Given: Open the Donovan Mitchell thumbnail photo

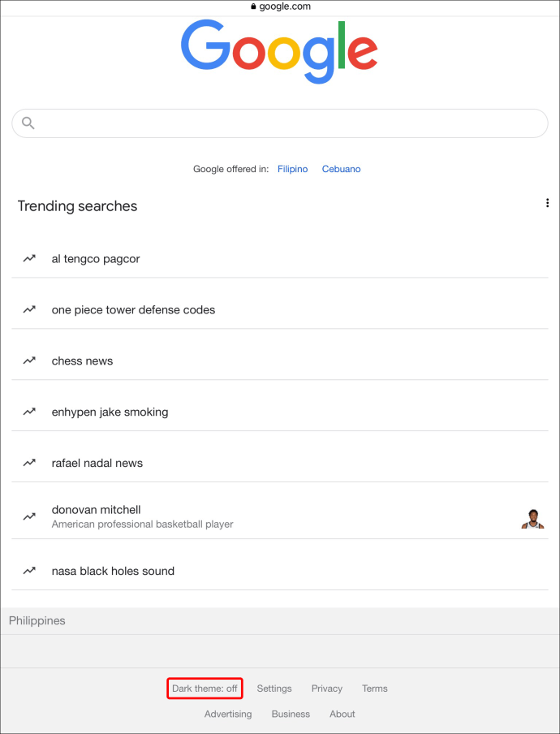Looking at the screenshot, I should point(532,518).
